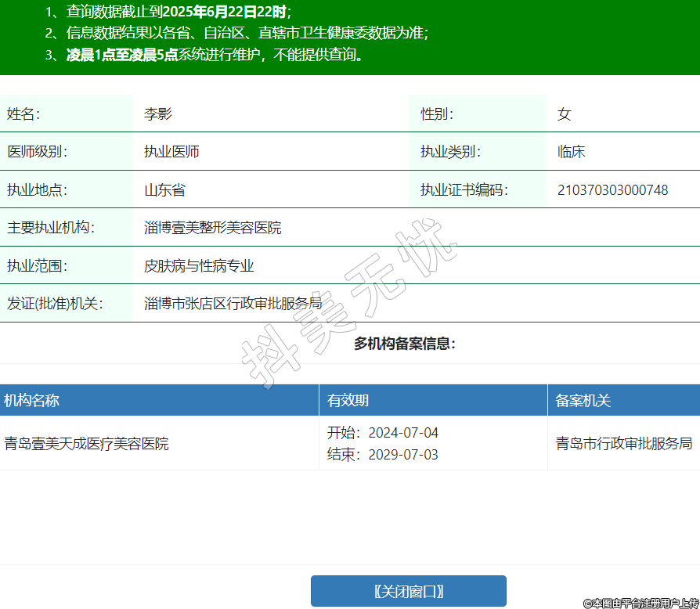Click the 有效期 column header
700x609 pixels.
pos(348,401)
